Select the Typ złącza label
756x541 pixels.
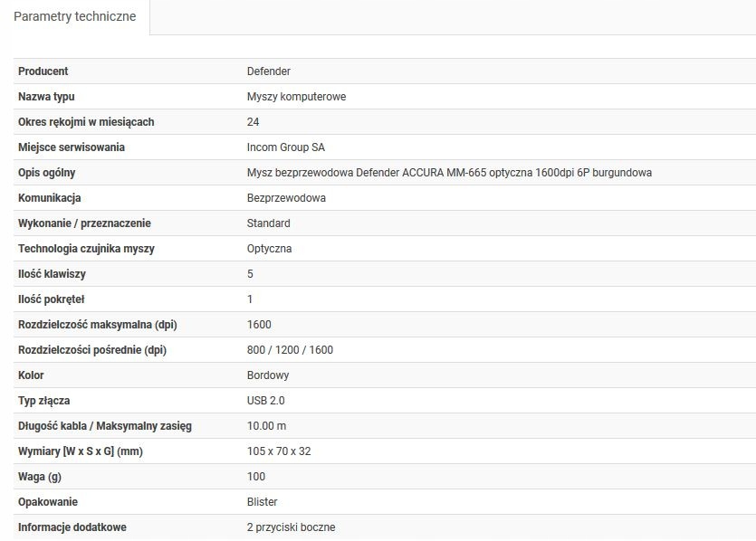(43, 401)
